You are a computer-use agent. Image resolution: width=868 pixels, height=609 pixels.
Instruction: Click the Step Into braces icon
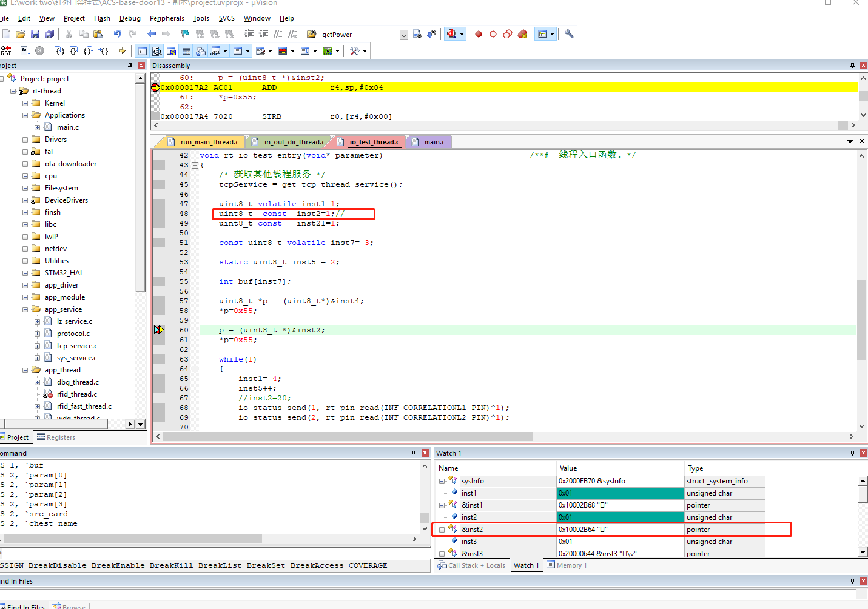pos(59,51)
